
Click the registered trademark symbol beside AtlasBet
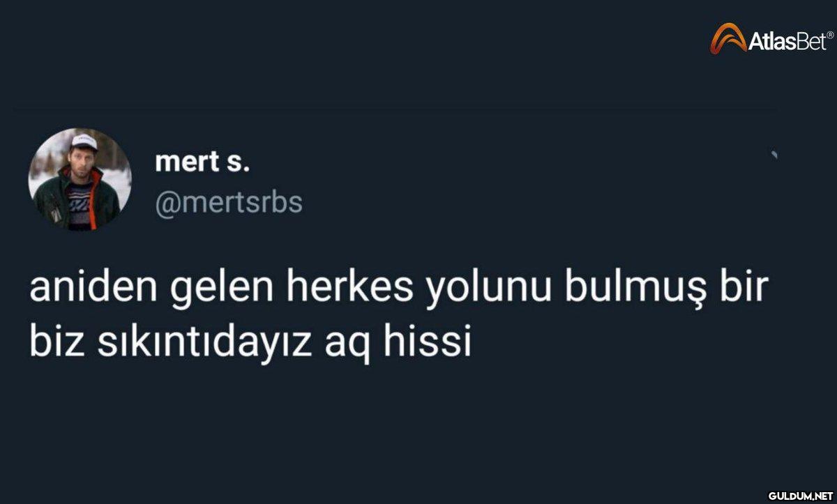[830, 31]
